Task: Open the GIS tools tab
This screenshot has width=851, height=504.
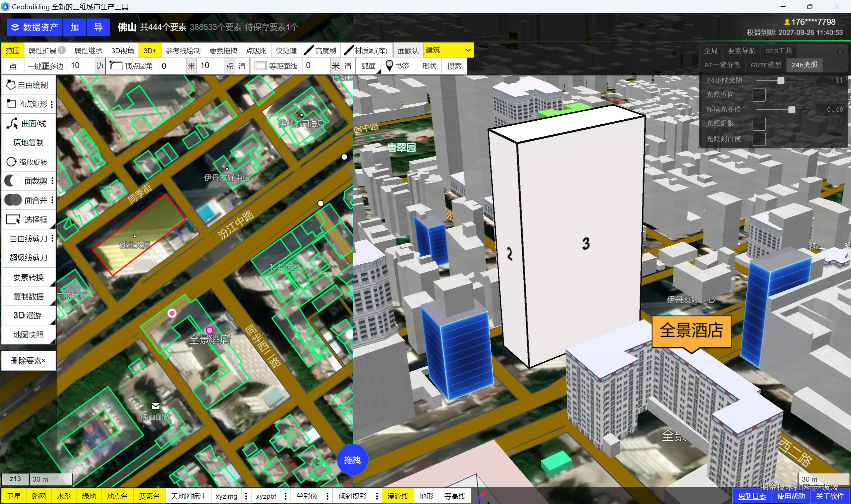Action: tap(778, 51)
